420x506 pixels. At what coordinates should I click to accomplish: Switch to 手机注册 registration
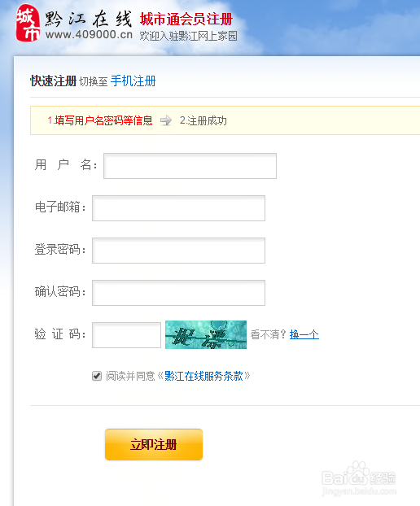click(133, 81)
